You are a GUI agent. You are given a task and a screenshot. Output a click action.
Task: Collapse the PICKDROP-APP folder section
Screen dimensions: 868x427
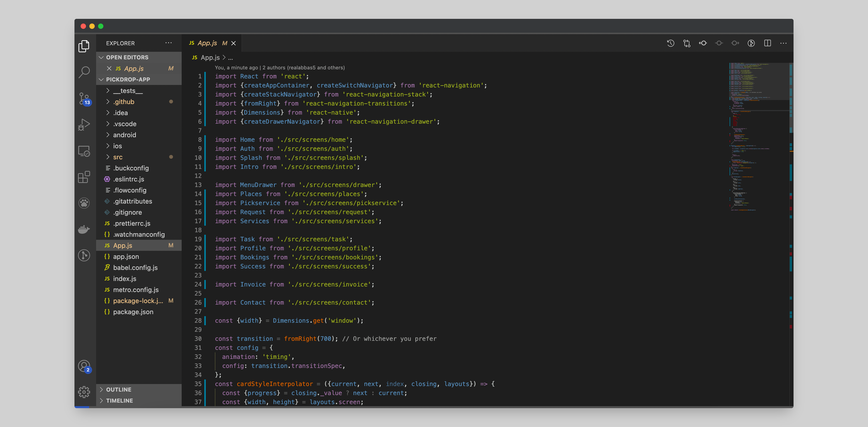pos(139,79)
